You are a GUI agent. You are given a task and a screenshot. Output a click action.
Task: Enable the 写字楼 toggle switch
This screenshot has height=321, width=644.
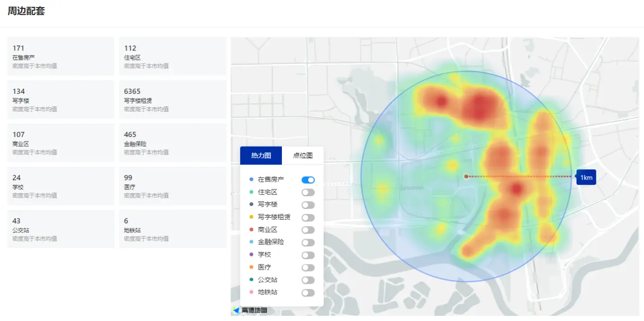308,205
